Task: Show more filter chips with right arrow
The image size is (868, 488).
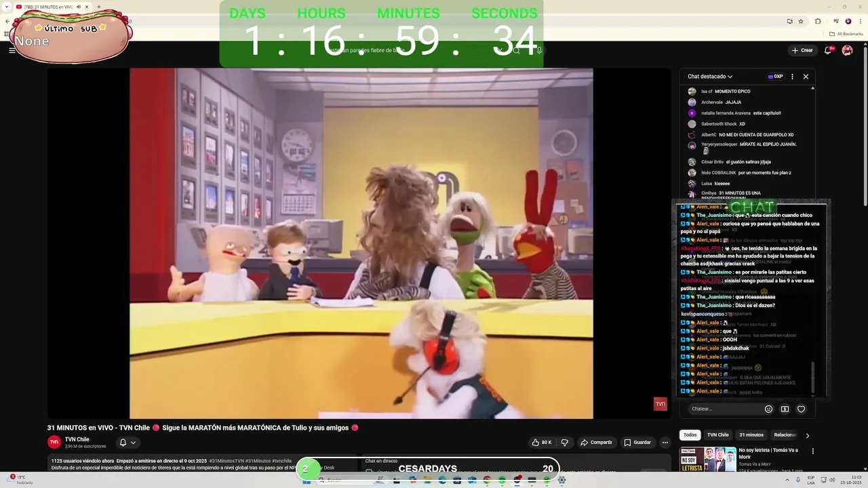Action: pyautogui.click(x=807, y=435)
